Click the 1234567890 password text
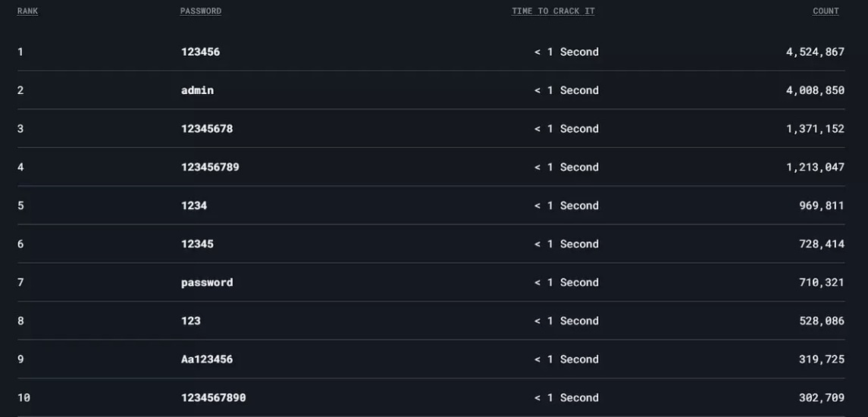The image size is (868, 417). coord(213,397)
